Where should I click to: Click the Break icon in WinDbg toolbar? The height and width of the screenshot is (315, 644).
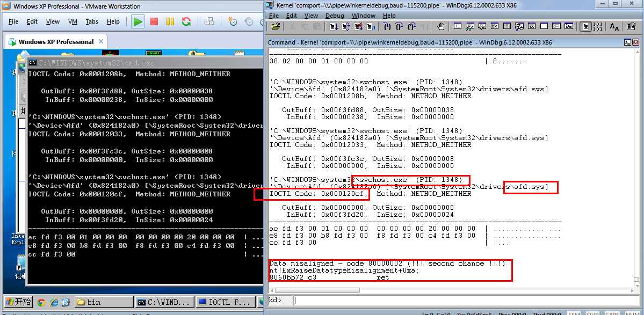[x=371, y=27]
